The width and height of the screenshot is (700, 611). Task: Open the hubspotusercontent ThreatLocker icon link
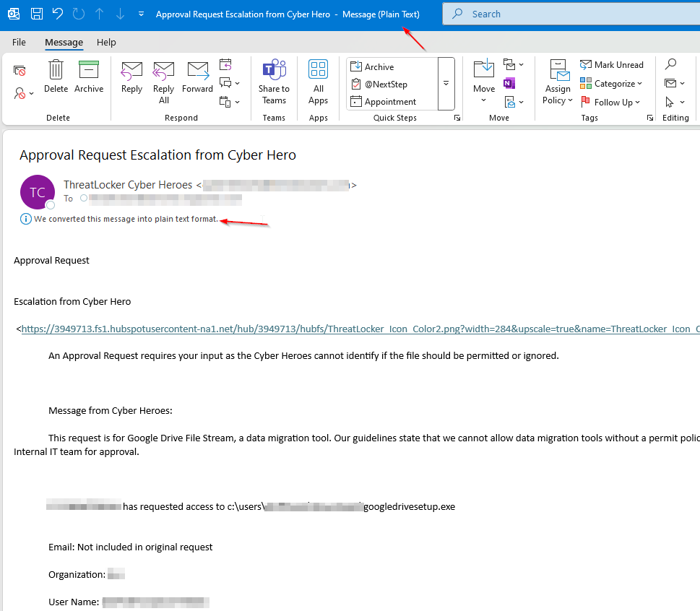tap(360, 329)
